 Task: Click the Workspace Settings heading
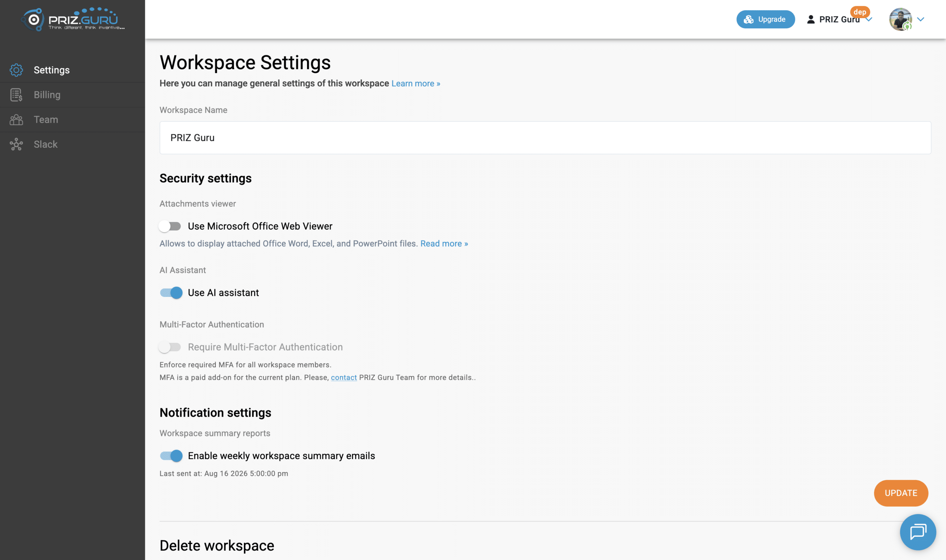[x=245, y=62]
